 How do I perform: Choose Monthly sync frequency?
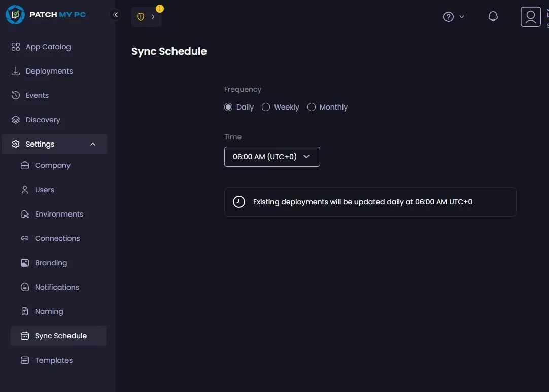pos(312,107)
